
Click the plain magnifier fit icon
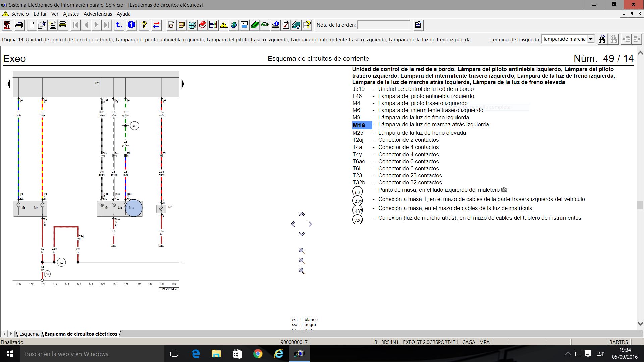[302, 251]
